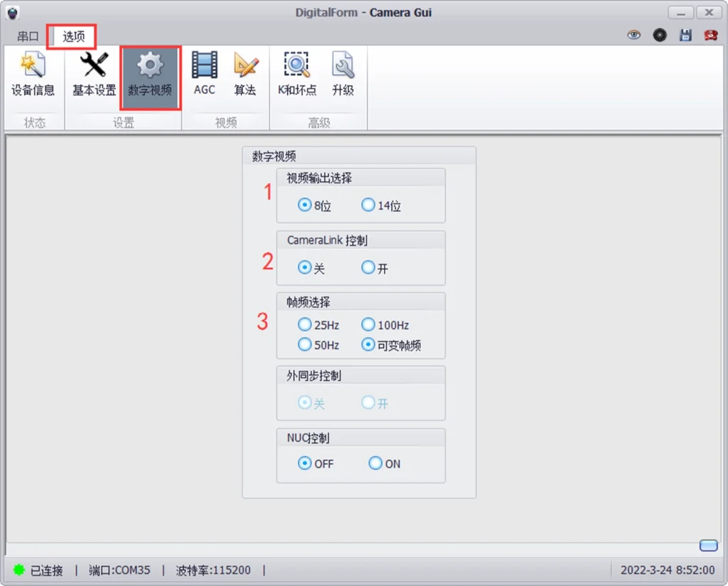Click the red phone disconnect icon
The image size is (728, 586).
(710, 34)
